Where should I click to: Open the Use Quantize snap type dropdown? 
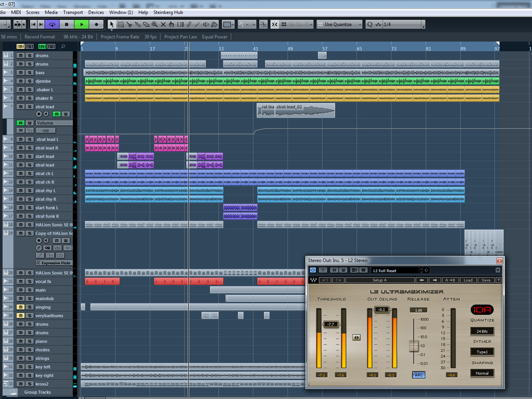[x=339, y=24]
